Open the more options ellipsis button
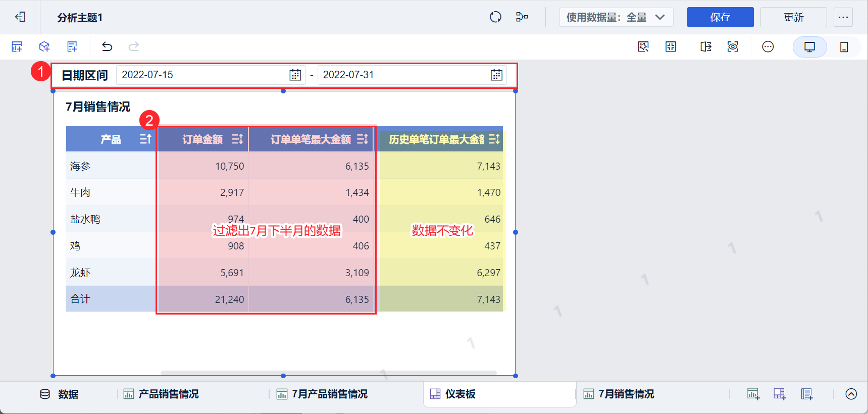 843,17
